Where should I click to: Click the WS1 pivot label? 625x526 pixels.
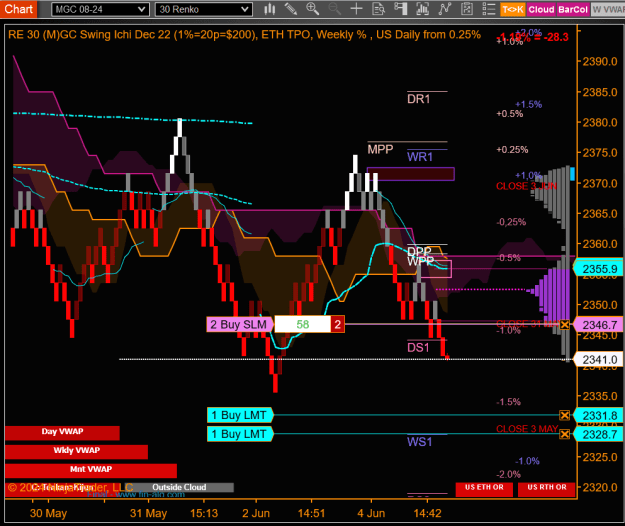pos(419,442)
